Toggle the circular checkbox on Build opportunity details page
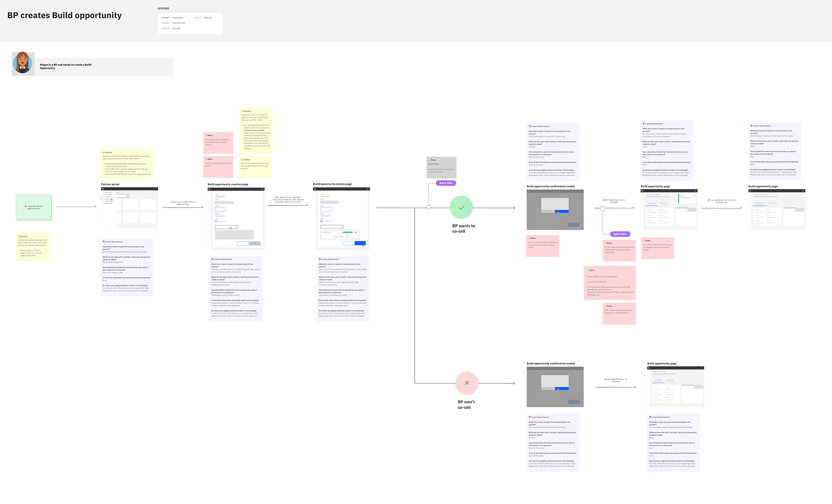 point(322,221)
